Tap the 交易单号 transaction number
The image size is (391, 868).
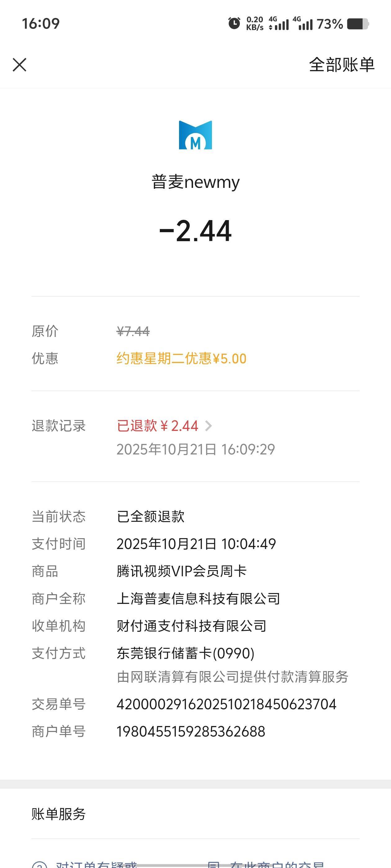pyautogui.click(x=226, y=704)
